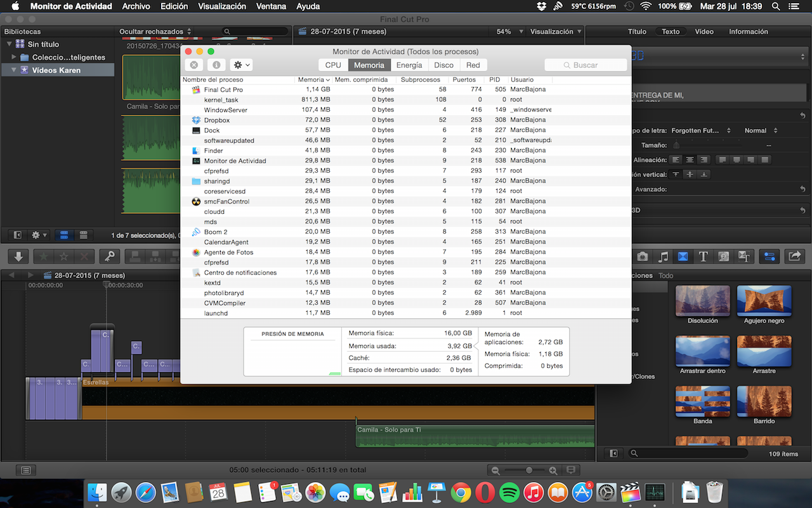Select the smcFanControl process row
The width and height of the screenshot is (812, 508).
[x=406, y=201]
